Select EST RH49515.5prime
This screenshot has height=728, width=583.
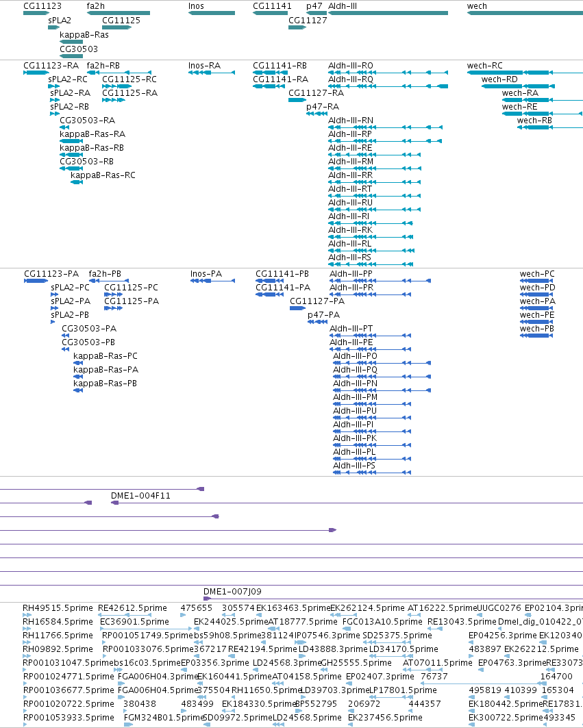click(27, 615)
